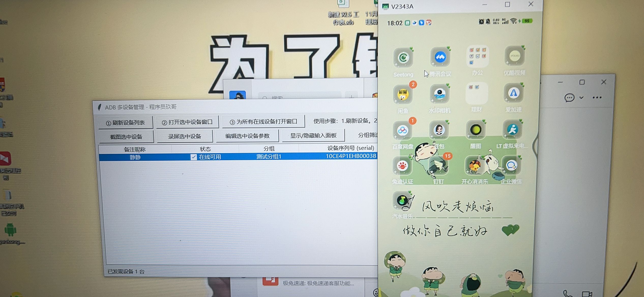The height and width of the screenshot is (297, 644).
Task: Open 百度网盘 on the phone screen
Action: pyautogui.click(x=403, y=130)
